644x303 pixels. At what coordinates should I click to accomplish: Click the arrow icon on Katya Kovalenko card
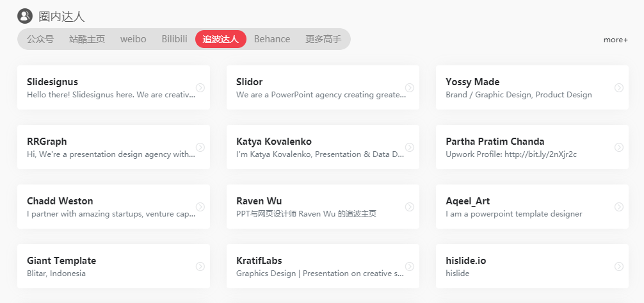[x=410, y=147]
